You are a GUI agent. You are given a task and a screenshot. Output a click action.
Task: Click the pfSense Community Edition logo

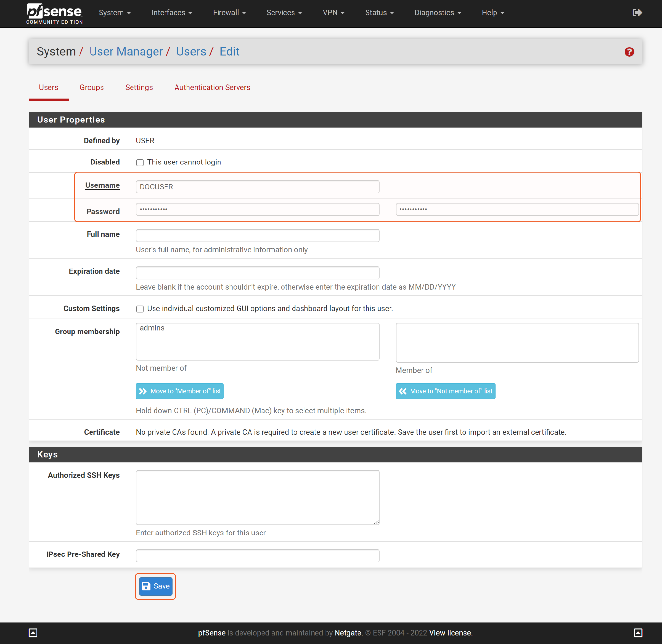tap(54, 14)
